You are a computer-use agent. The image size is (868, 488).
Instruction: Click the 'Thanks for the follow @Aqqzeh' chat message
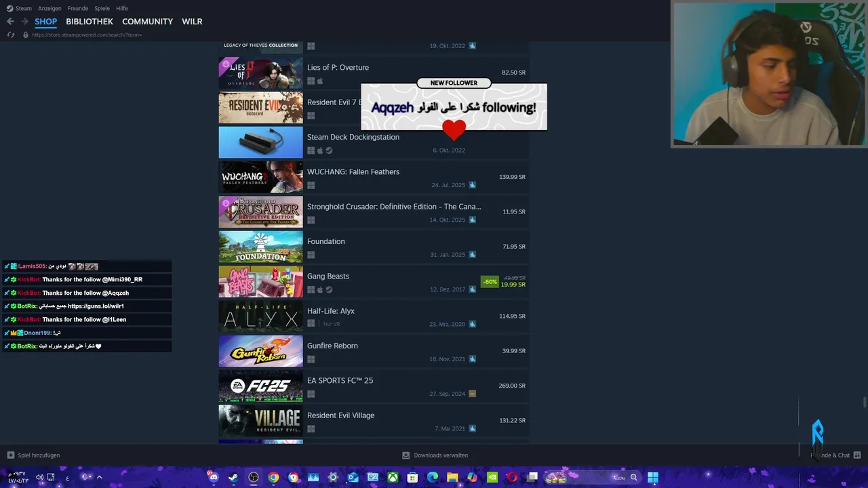(85, 293)
